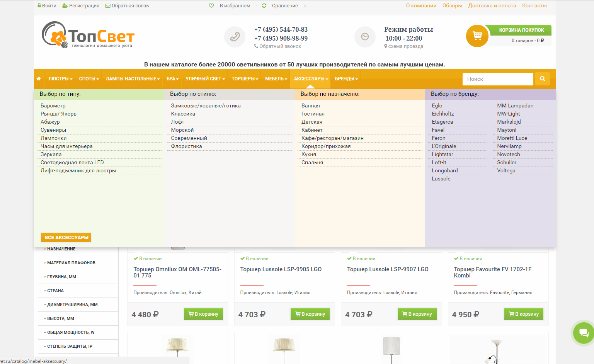Expand the СТЕПЕНЬ ЗАЩИТЫ, IP filter
Viewport: 594px width, 364px height.
(x=78, y=346)
